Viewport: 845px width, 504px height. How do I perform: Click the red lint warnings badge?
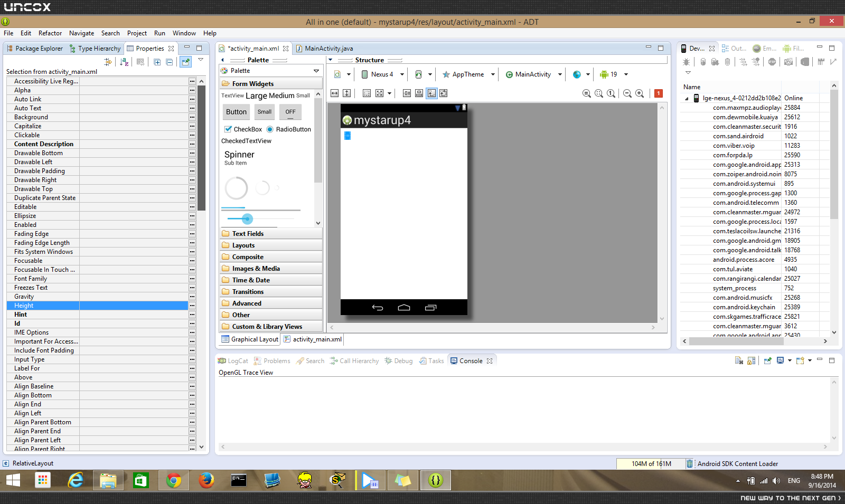tap(659, 93)
